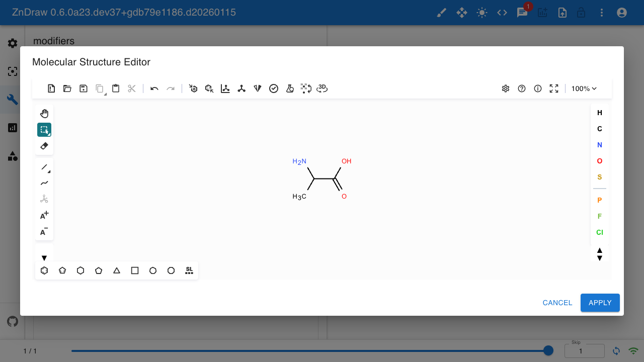The width and height of the screenshot is (644, 362).
Task: Click the Cut scissors icon
Action: pos(132,88)
